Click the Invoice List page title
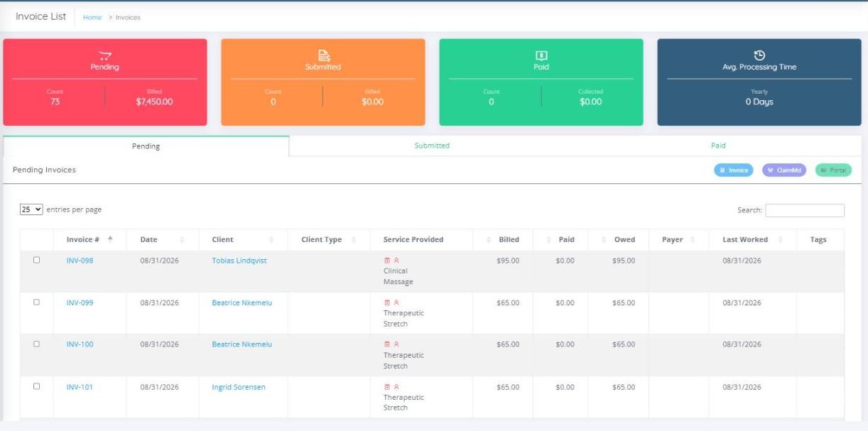 [x=41, y=16]
